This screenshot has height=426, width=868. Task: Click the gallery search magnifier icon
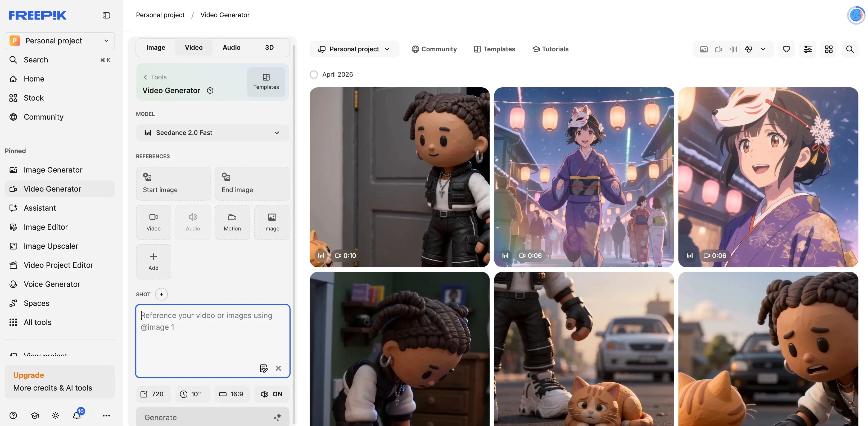coord(849,49)
